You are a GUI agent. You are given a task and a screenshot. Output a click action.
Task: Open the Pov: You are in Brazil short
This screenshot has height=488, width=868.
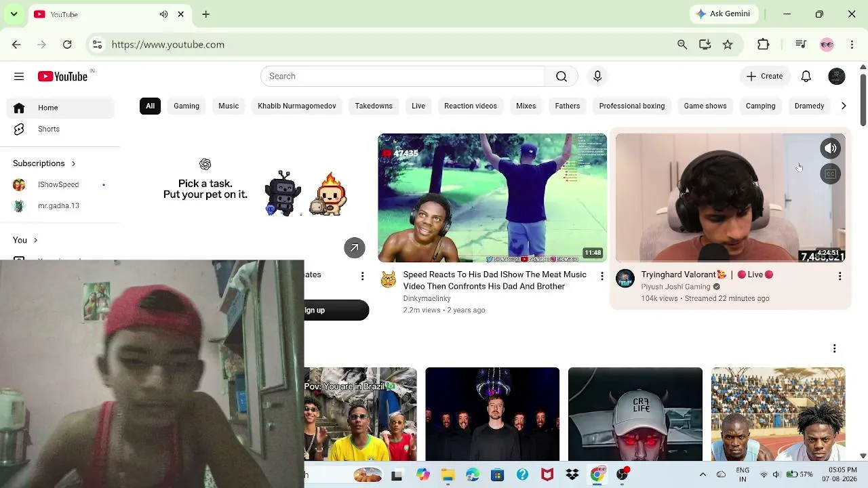click(x=361, y=414)
